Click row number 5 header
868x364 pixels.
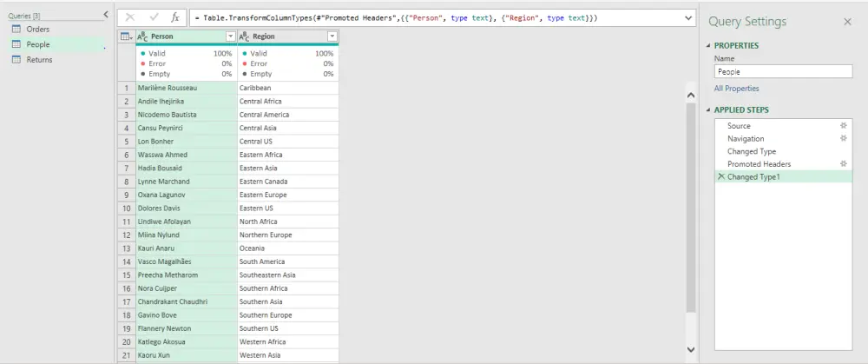127,142
